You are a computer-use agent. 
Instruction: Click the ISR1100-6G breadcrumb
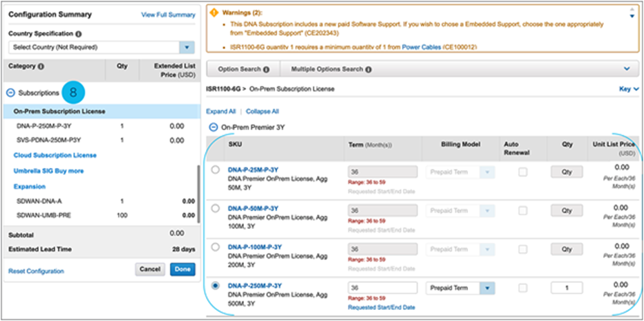[x=224, y=89]
